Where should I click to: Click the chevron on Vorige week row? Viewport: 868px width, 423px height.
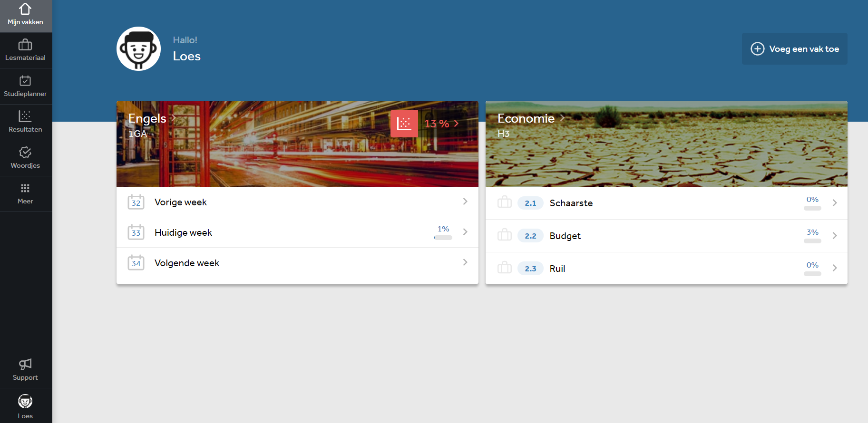coord(465,202)
